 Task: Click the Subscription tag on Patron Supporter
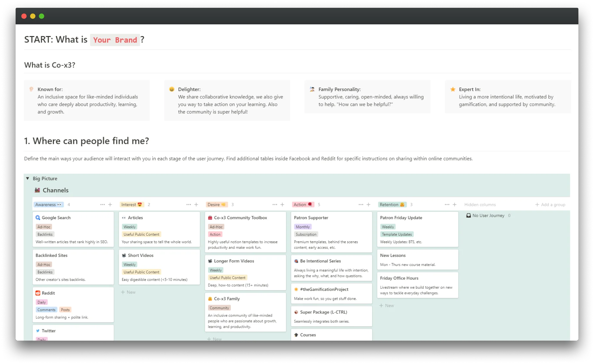306,234
